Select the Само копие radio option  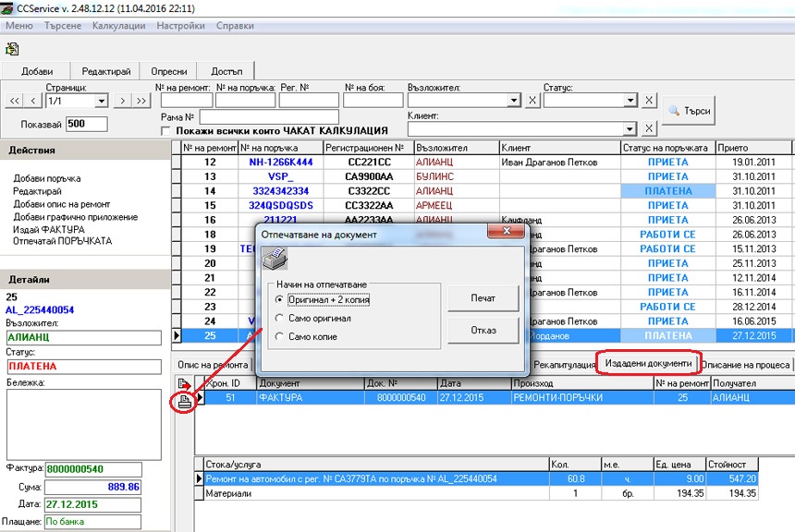[279, 336]
